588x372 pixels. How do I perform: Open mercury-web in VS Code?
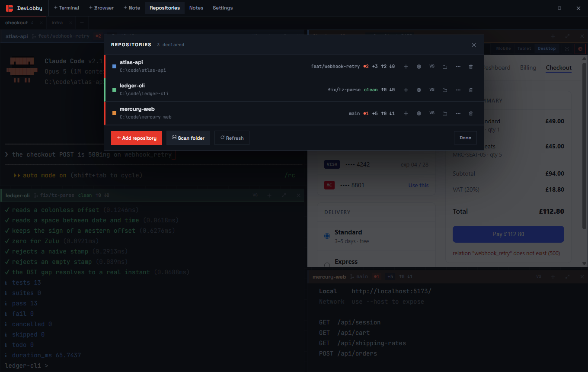(432, 113)
